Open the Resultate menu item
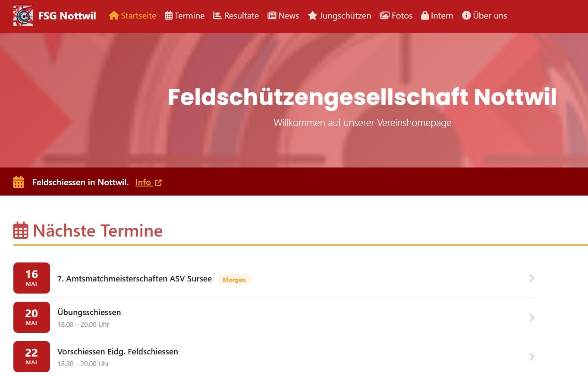This screenshot has width=588, height=376. (x=236, y=16)
